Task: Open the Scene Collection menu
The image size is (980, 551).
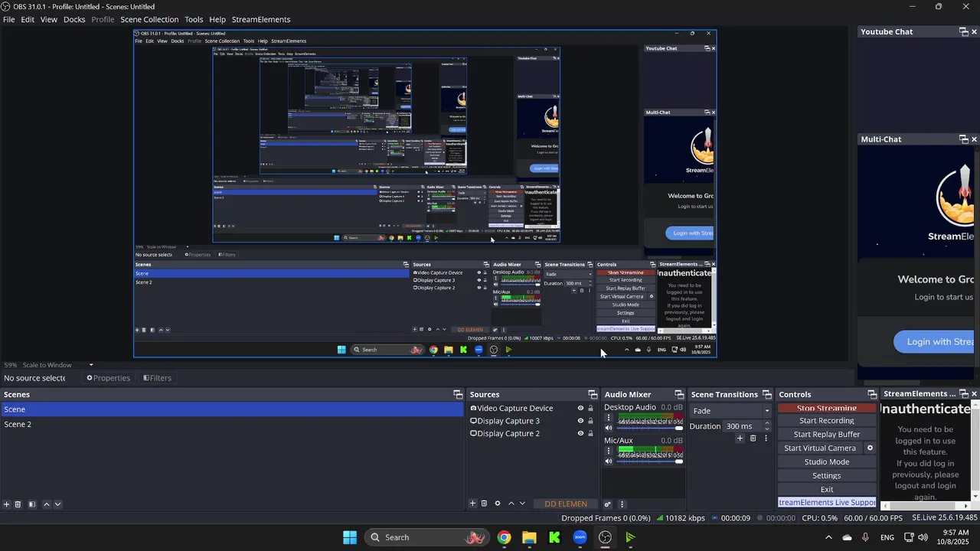Action: (149, 19)
